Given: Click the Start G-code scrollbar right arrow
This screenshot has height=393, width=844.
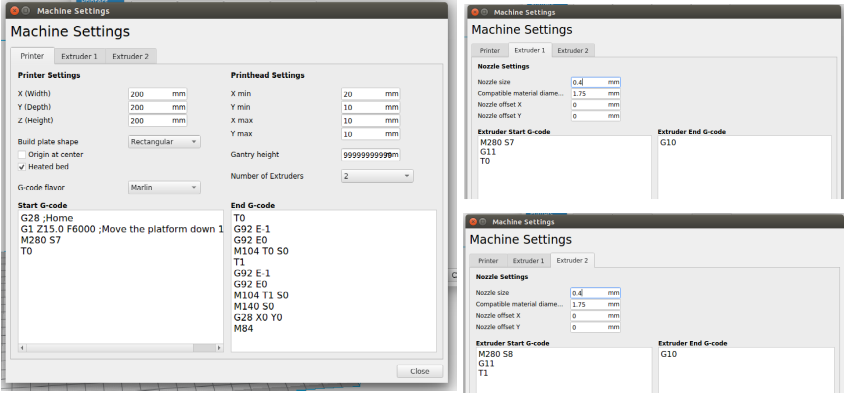Looking at the screenshot, I should 219,348.
